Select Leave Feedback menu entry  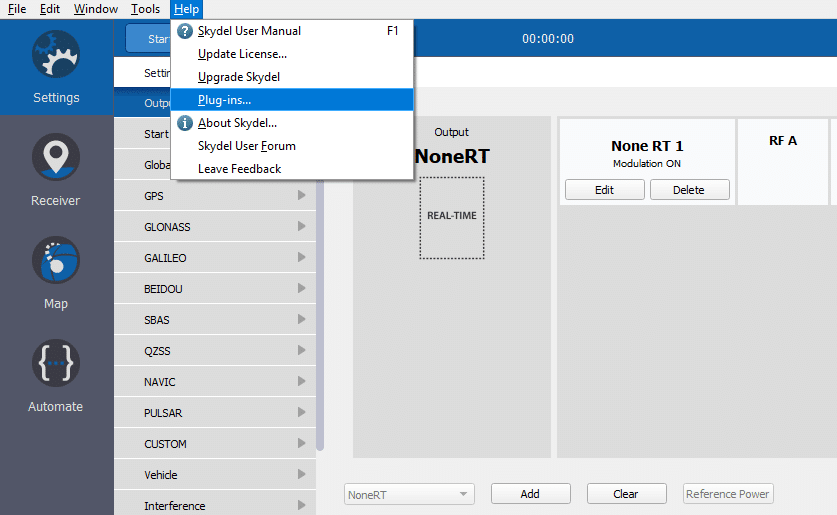coord(292,169)
